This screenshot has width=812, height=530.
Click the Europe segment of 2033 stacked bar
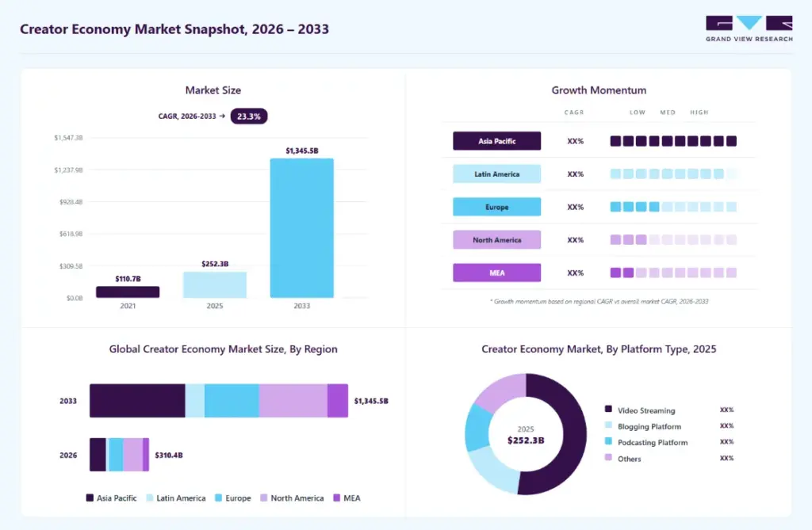[x=232, y=401]
